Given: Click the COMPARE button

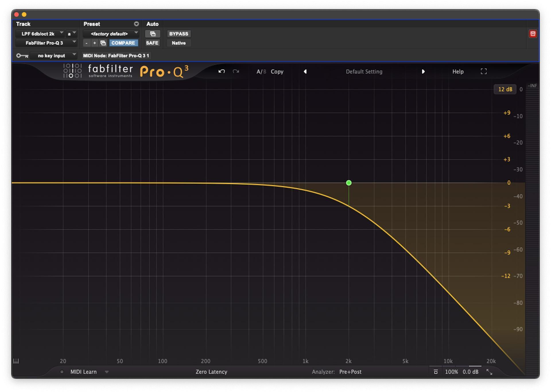Looking at the screenshot, I should 123,43.
